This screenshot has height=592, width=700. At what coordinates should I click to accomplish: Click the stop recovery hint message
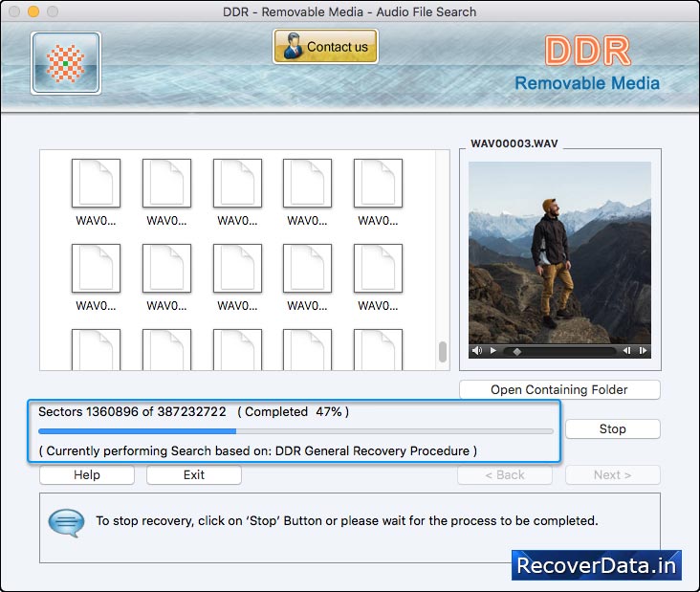pos(347,521)
